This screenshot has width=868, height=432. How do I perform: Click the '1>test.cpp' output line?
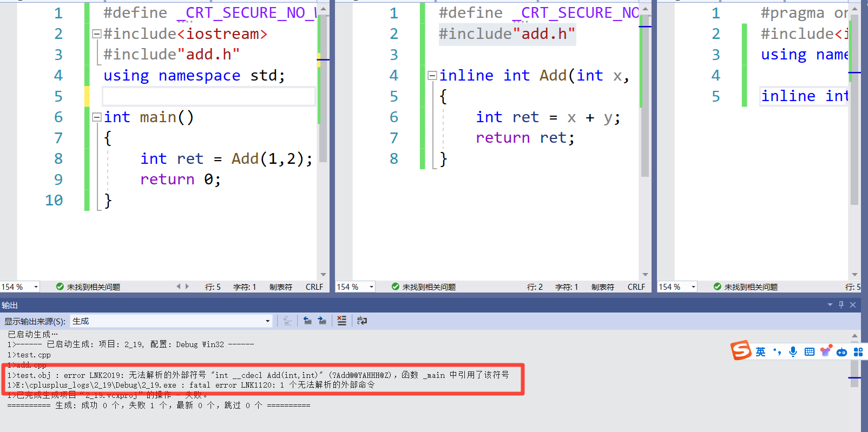coord(29,355)
